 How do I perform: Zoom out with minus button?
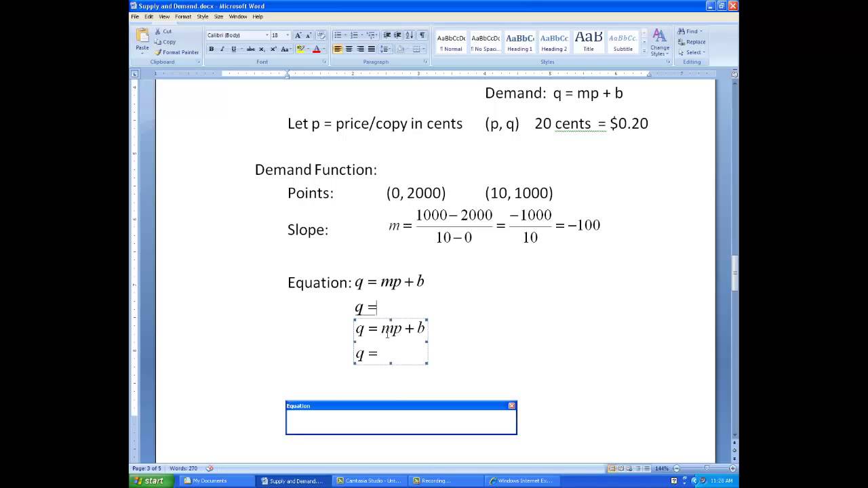tap(676, 468)
